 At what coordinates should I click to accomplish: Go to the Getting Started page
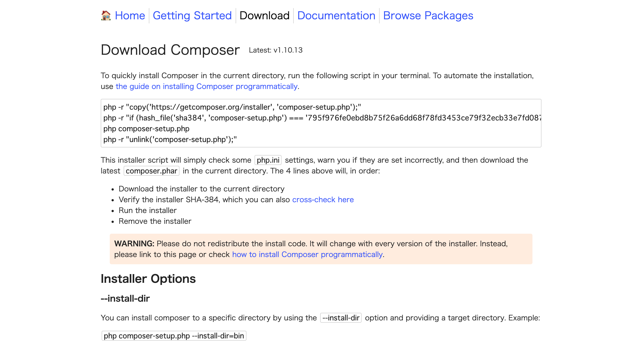pyautogui.click(x=192, y=16)
